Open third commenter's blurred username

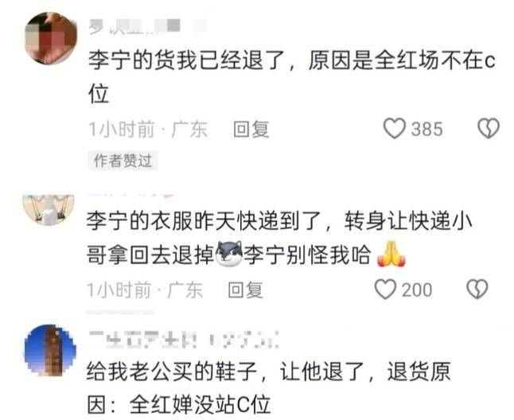click(x=184, y=340)
